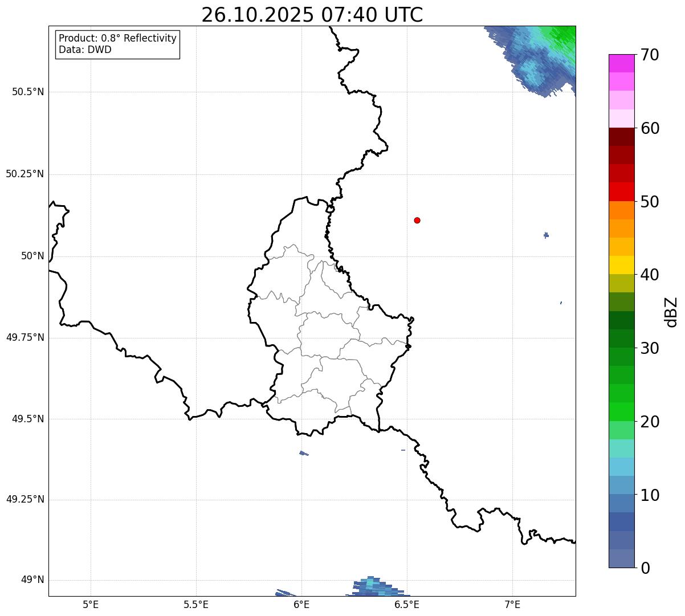Image resolution: width=685 pixels, height=616 pixels.
Task: Click the 7°E longitude label
Action: click(x=512, y=604)
